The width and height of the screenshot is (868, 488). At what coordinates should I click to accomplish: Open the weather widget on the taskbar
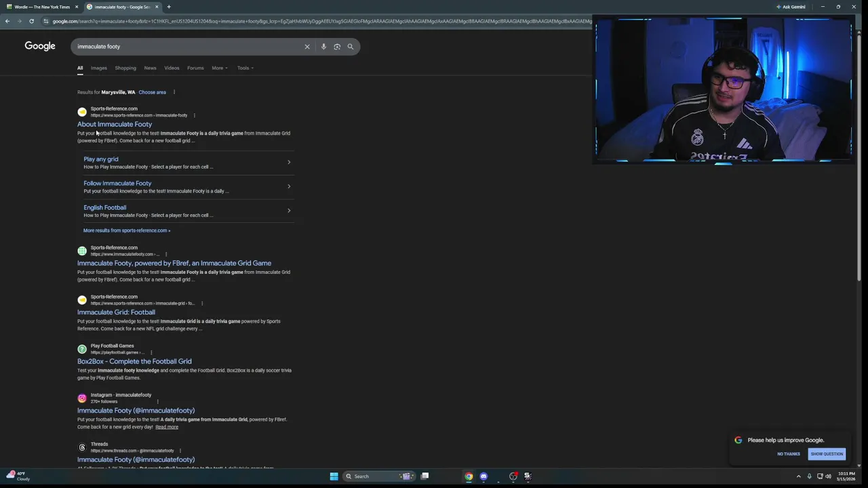pos(18,476)
